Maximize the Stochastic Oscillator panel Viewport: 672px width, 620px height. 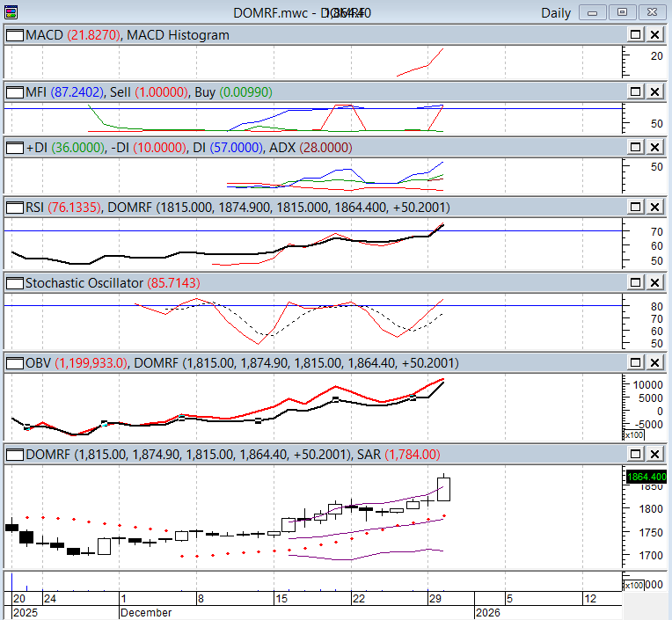coord(635,282)
